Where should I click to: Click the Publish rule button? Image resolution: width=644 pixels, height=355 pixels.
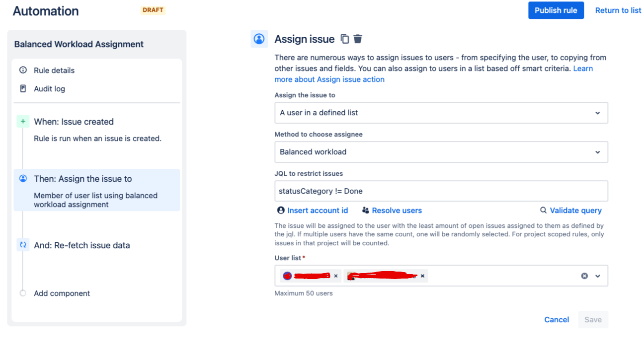pos(556,10)
